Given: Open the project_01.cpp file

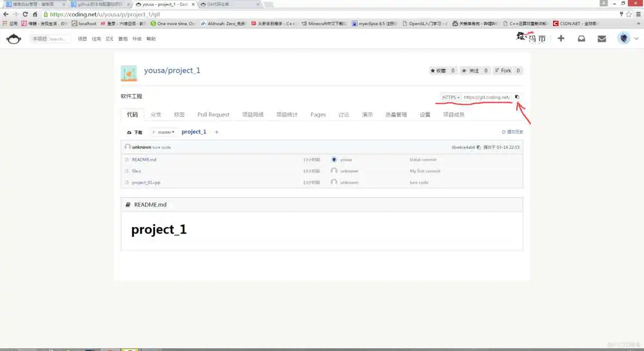Looking at the screenshot, I should (146, 183).
